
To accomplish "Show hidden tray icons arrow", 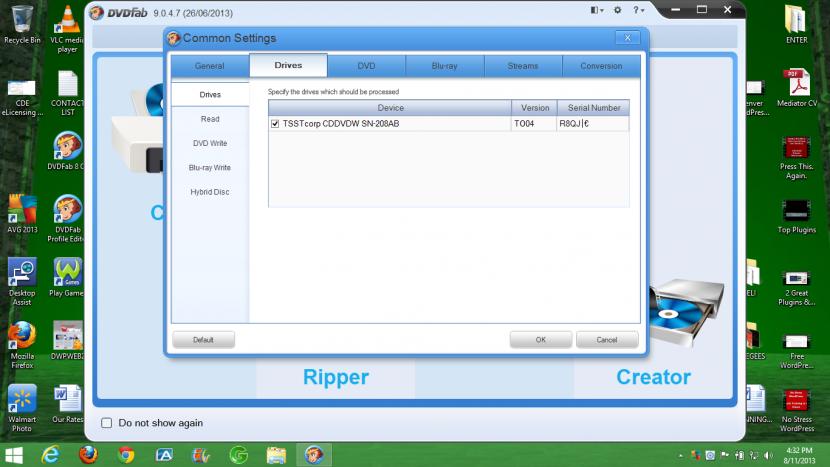I will pos(681,455).
